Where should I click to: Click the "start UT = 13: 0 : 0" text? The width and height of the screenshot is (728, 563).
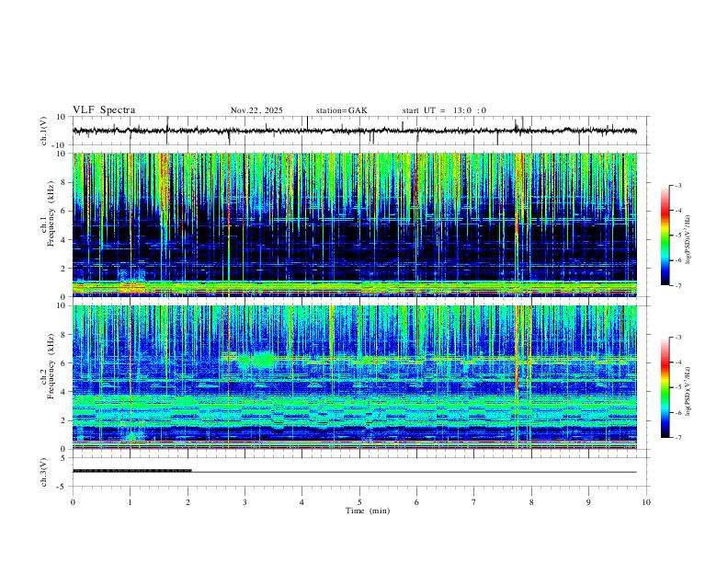444,110
